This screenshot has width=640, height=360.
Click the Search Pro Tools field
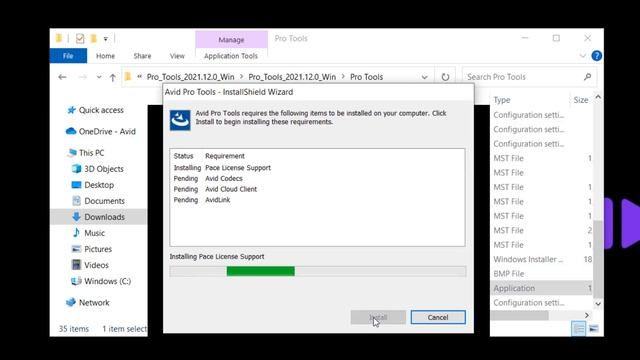tap(529, 77)
